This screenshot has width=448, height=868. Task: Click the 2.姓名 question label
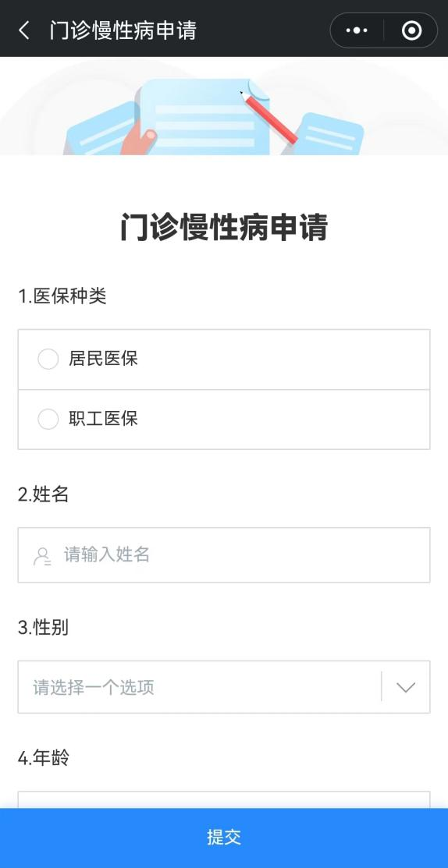point(43,494)
